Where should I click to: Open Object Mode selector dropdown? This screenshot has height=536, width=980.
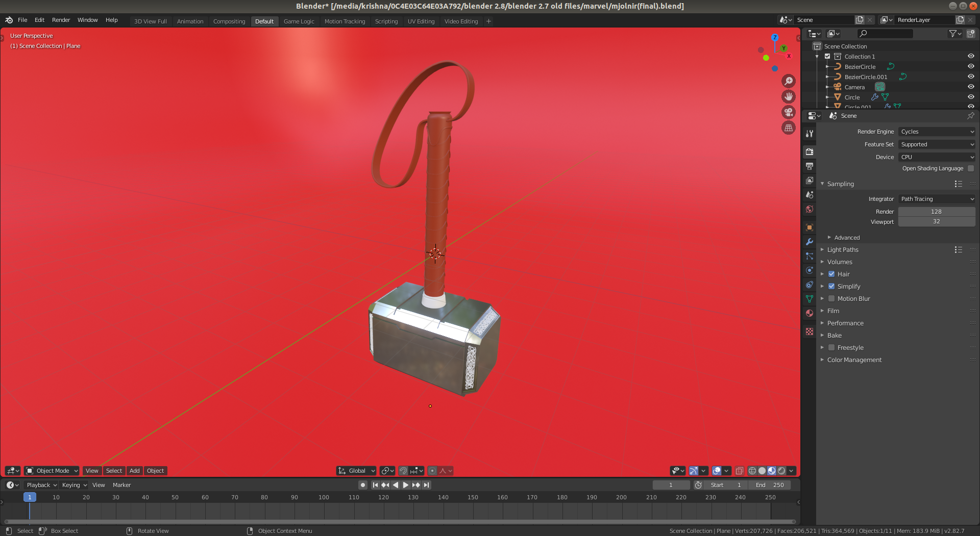click(x=52, y=471)
